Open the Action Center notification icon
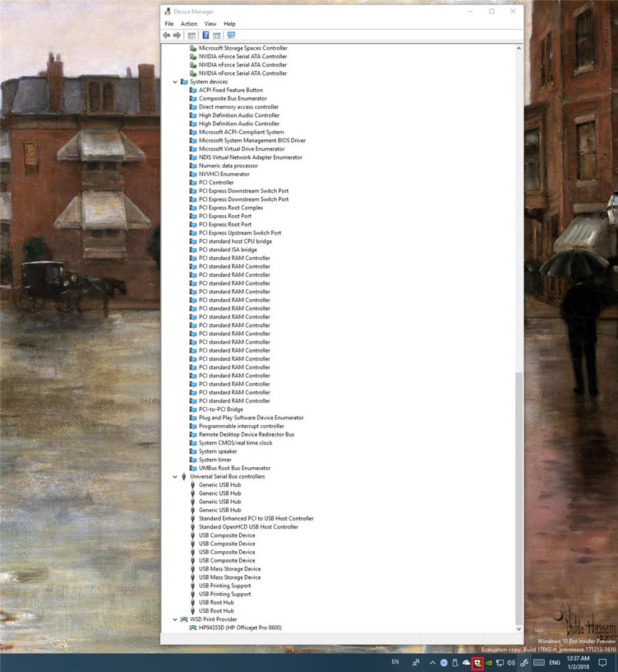Image resolution: width=618 pixels, height=672 pixels. click(x=602, y=663)
